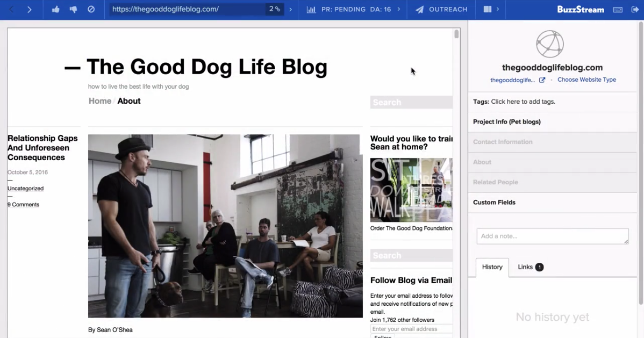Open the 9 Comments link
The image size is (644, 338).
click(x=24, y=205)
